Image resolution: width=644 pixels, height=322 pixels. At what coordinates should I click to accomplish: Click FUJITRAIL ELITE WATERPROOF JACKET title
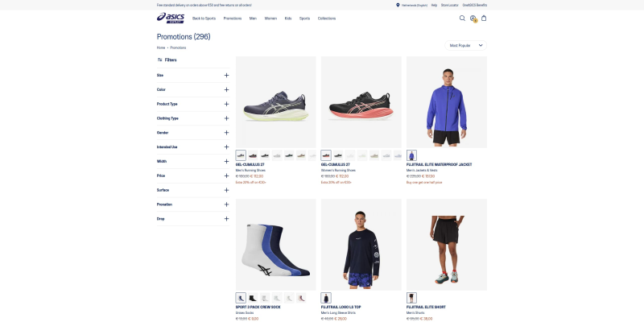[439, 165]
